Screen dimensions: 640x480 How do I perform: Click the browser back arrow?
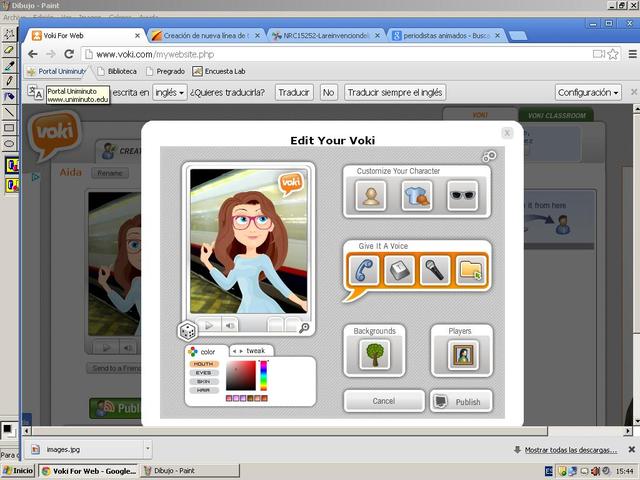point(33,54)
